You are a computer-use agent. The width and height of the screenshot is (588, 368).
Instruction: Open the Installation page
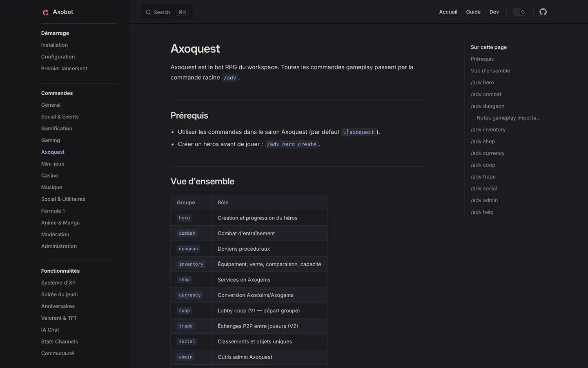pyautogui.click(x=54, y=45)
